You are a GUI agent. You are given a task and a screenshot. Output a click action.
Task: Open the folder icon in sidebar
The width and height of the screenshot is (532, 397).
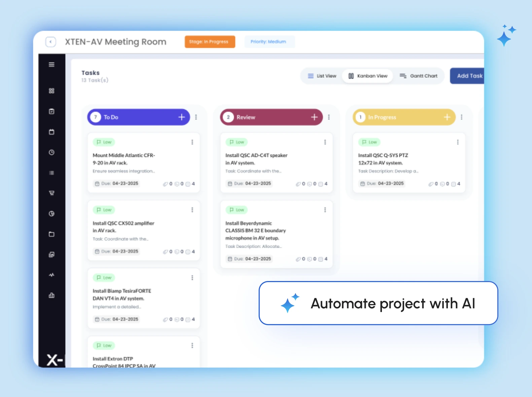click(x=51, y=234)
